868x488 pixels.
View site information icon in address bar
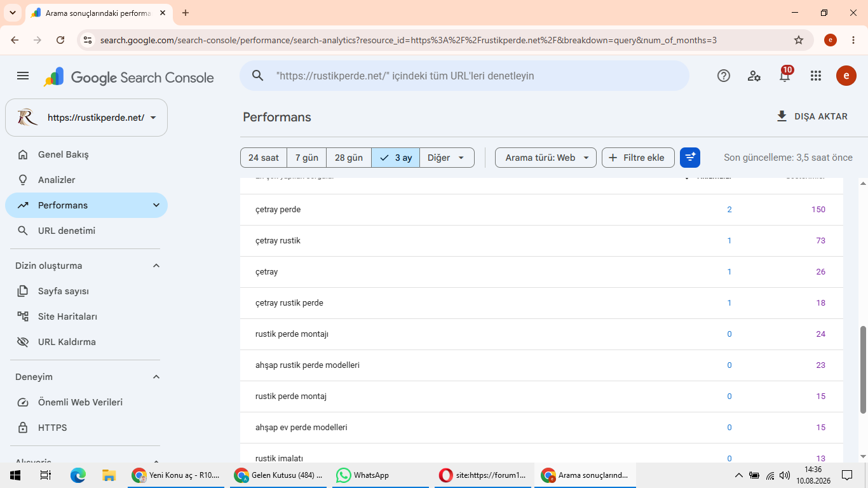click(88, 40)
